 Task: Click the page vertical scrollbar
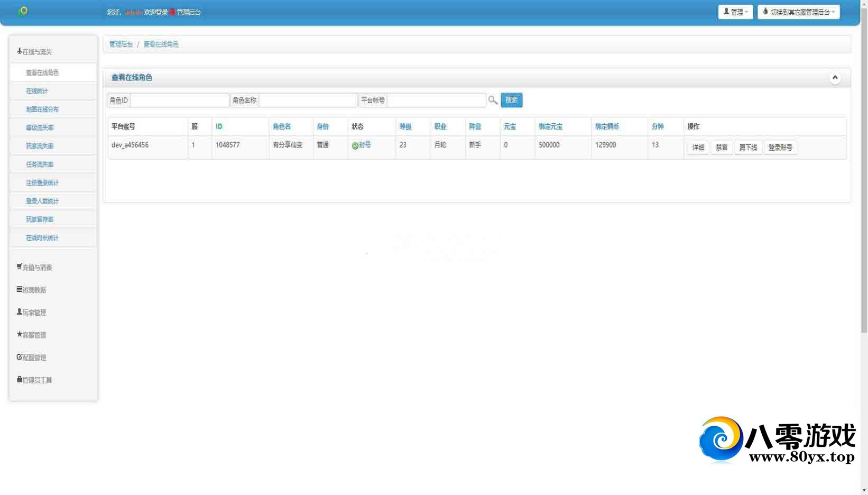tap(864, 169)
